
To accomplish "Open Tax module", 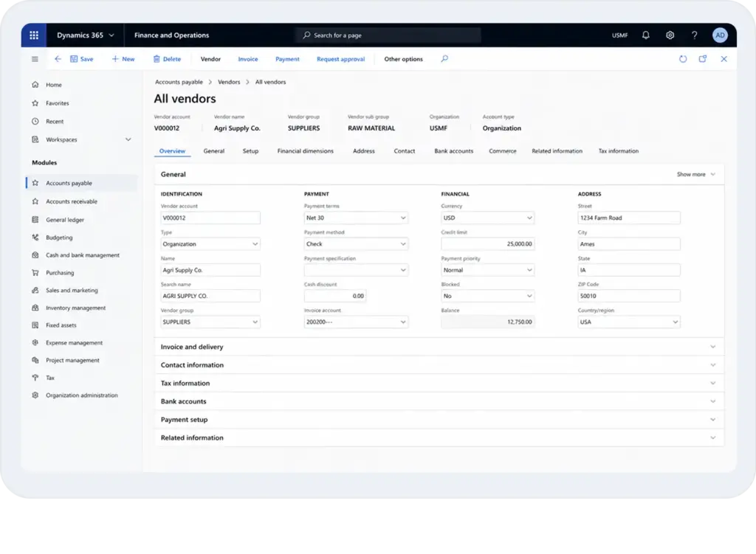I will coord(49,378).
